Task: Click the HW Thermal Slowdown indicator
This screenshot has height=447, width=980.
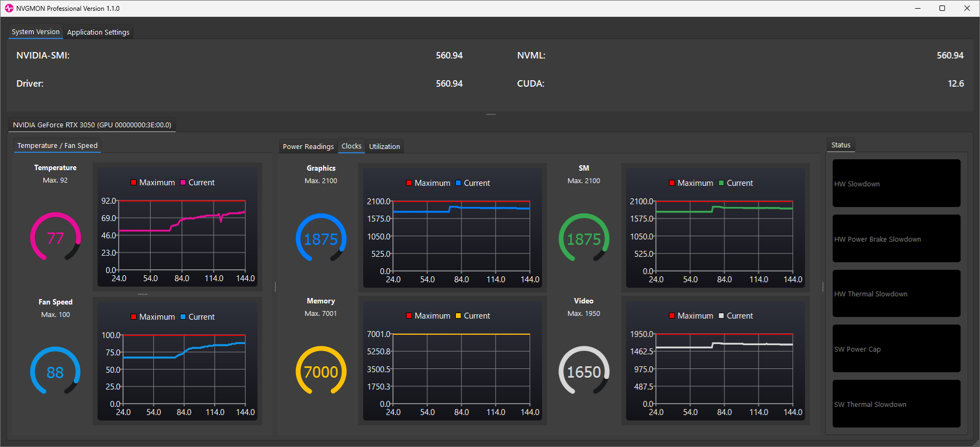Action: pyautogui.click(x=897, y=294)
